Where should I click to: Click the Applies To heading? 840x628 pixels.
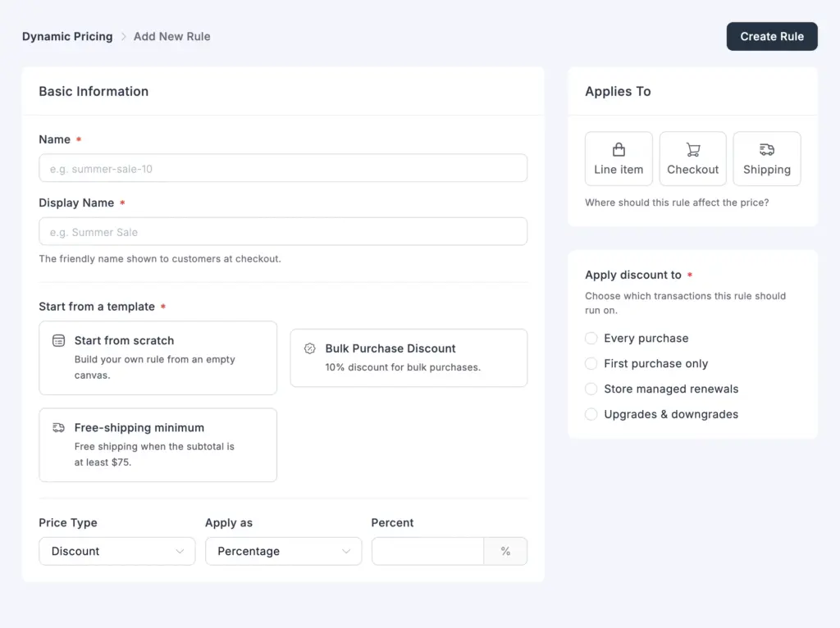point(618,92)
